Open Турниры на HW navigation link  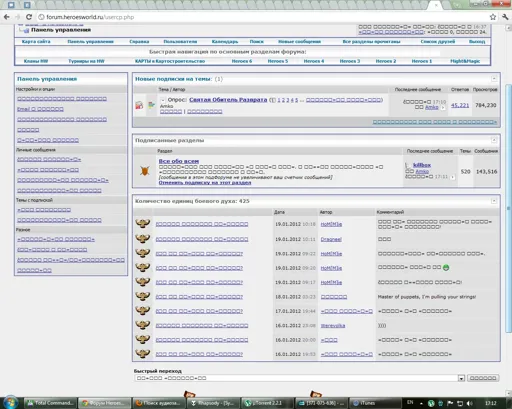(86, 61)
